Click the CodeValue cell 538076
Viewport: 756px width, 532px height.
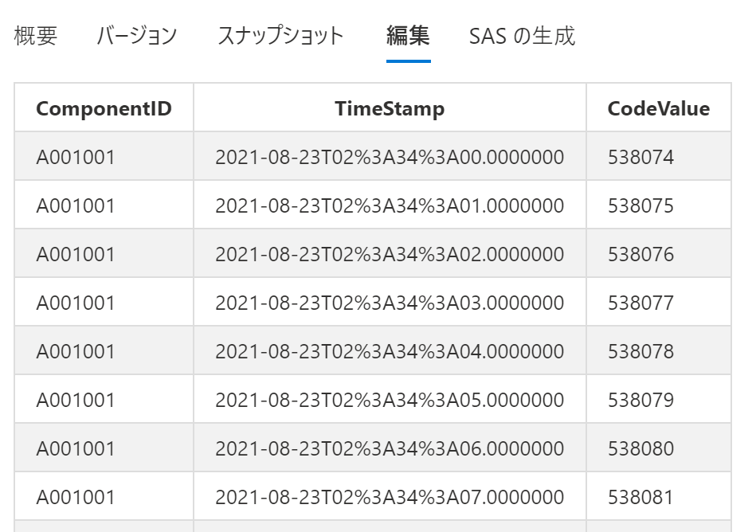(640, 254)
